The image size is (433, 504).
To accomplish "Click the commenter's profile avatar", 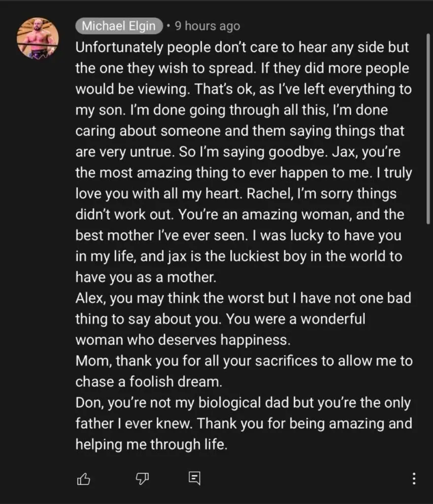I will pos(37,39).
